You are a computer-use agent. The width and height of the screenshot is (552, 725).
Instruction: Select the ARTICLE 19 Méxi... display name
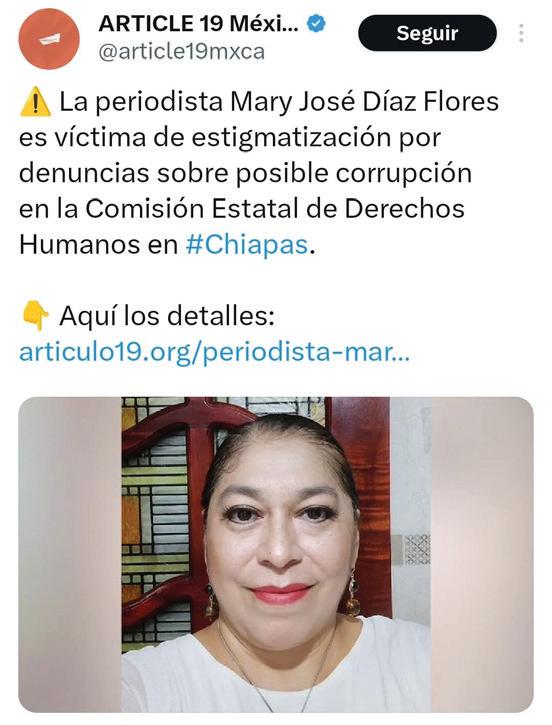[x=198, y=24]
